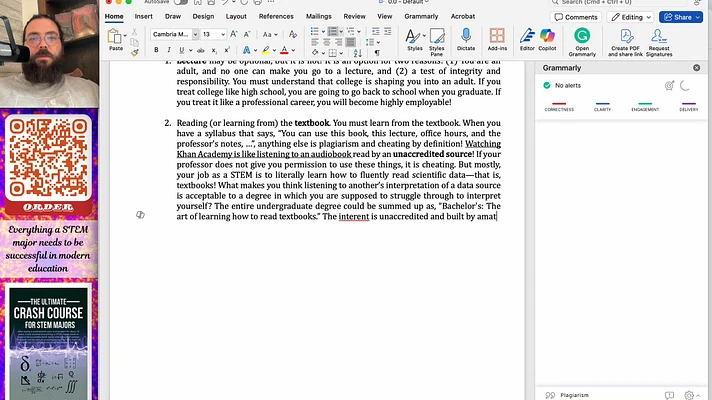Open the Change Case Aa dropdown
This screenshot has height=400, width=712.
tap(269, 35)
